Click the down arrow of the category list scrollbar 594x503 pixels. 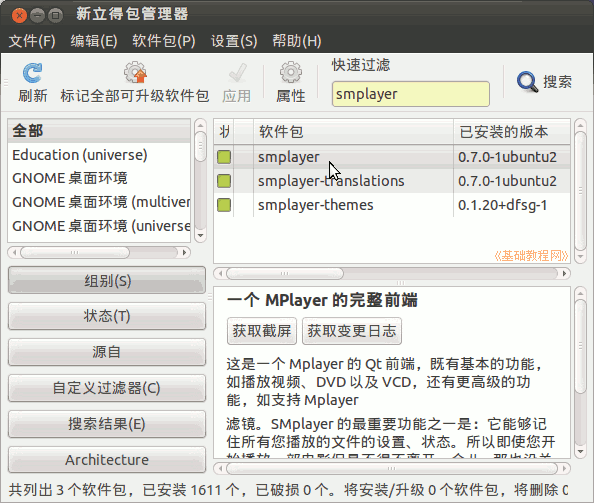tap(200, 235)
